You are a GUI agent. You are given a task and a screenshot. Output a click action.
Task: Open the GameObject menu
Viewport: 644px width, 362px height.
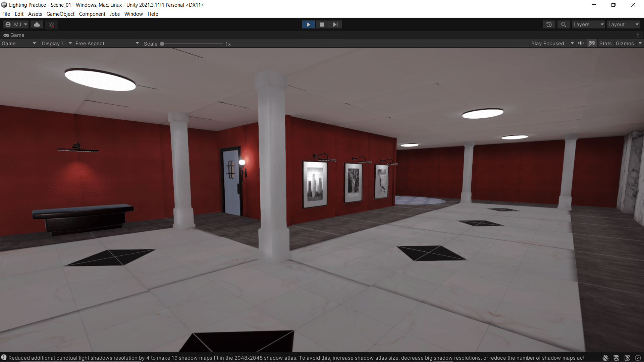pos(60,14)
